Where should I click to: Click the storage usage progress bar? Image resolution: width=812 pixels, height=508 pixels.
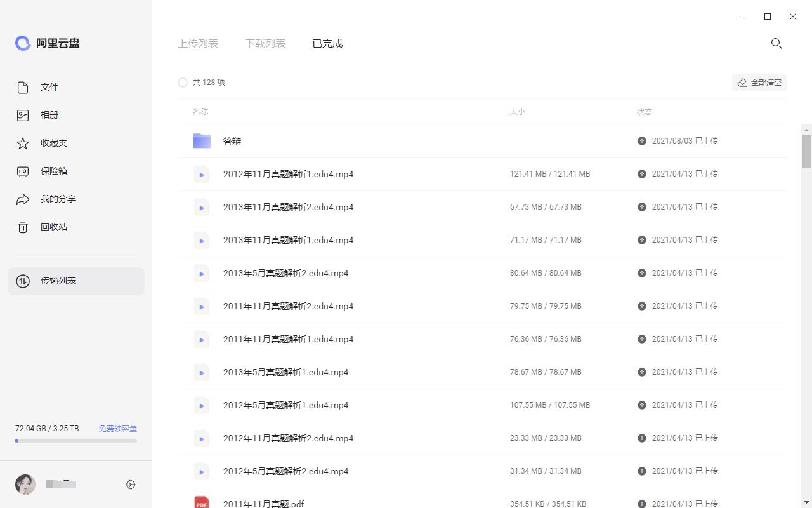click(x=76, y=441)
